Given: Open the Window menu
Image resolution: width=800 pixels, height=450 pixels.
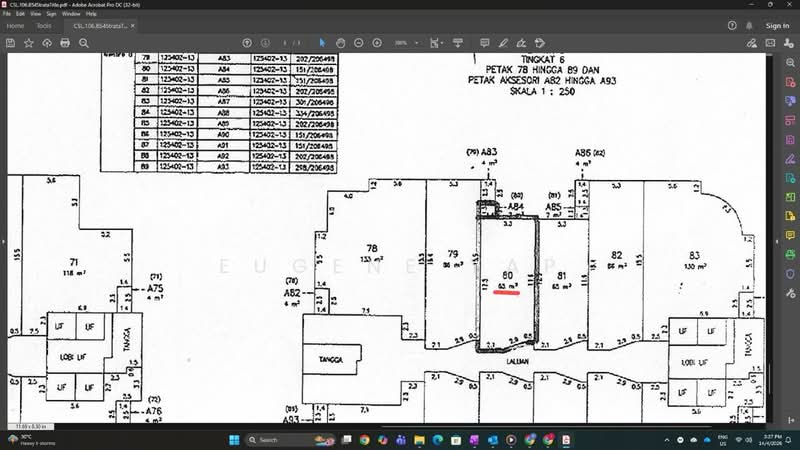Looking at the screenshot, I should pyautogui.click(x=71, y=14).
